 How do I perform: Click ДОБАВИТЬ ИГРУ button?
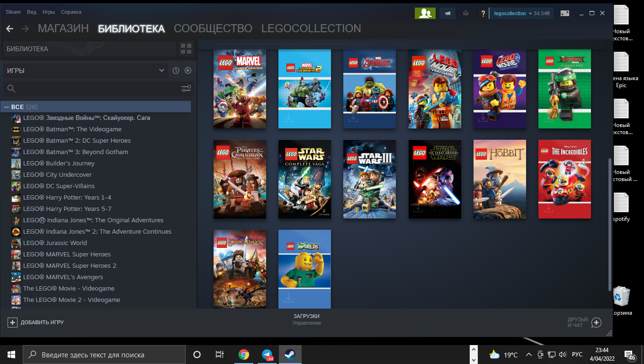[x=36, y=322]
